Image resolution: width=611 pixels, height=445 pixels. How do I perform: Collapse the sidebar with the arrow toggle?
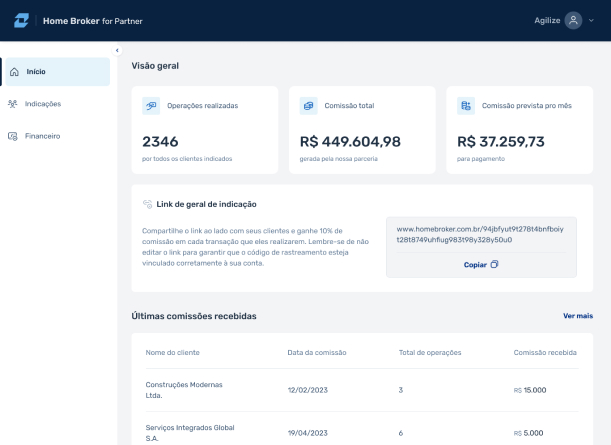point(116,50)
